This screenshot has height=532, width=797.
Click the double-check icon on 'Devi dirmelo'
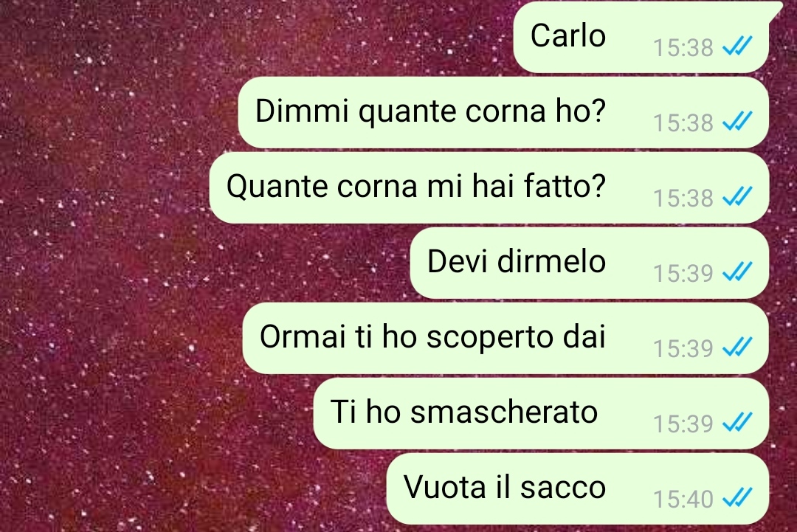point(737,272)
